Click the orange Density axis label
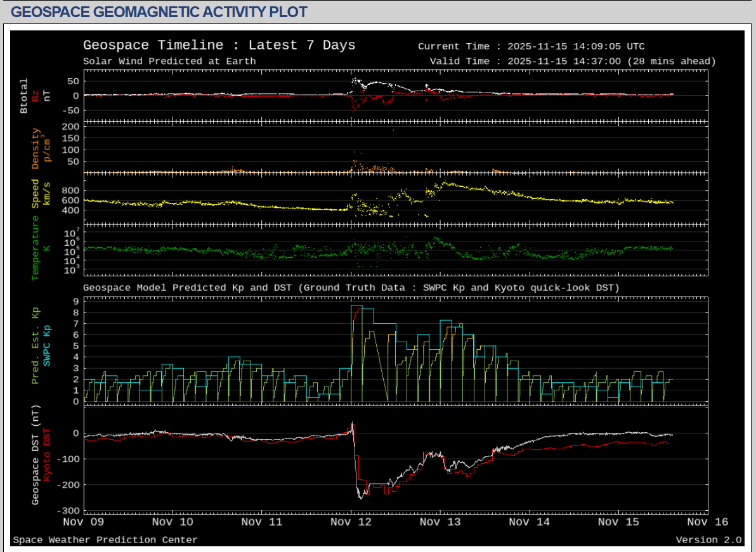 [x=36, y=148]
